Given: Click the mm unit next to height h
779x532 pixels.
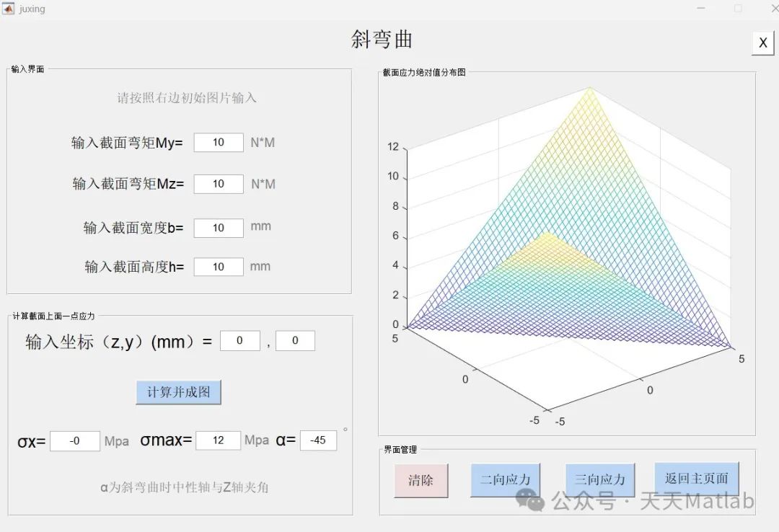Looking at the screenshot, I should point(260,267).
